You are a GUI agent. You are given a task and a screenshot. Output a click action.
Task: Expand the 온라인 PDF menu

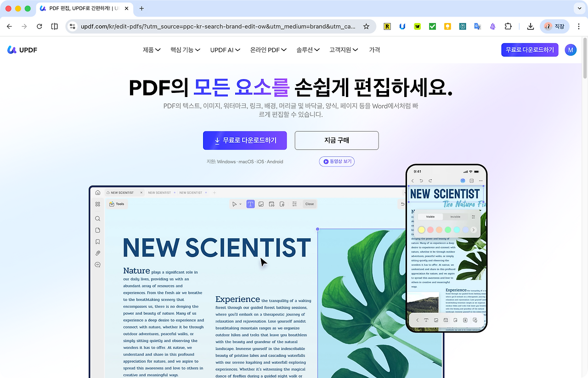pyautogui.click(x=268, y=50)
